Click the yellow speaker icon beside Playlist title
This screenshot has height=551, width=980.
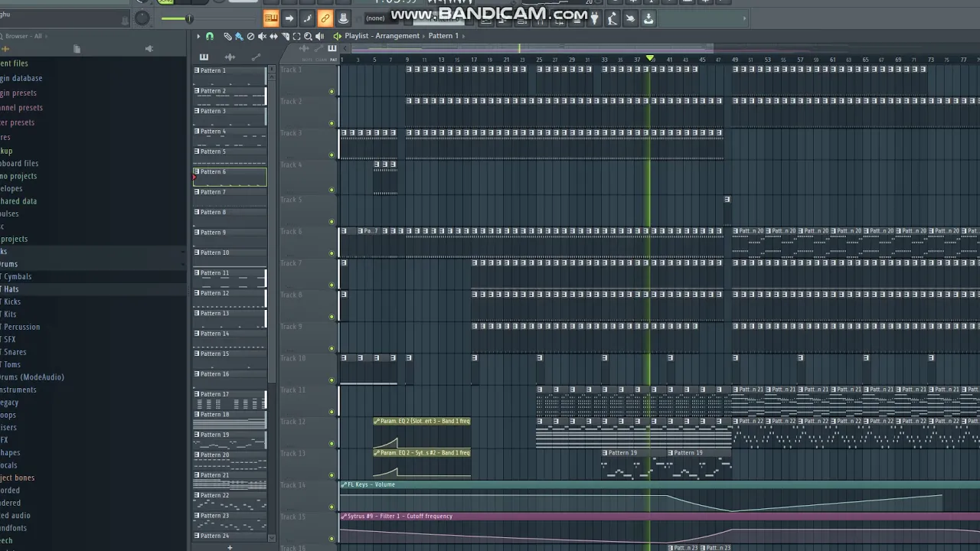point(337,36)
